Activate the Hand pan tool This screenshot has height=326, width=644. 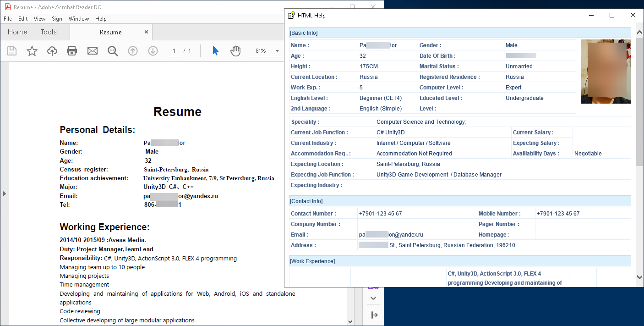tap(235, 51)
